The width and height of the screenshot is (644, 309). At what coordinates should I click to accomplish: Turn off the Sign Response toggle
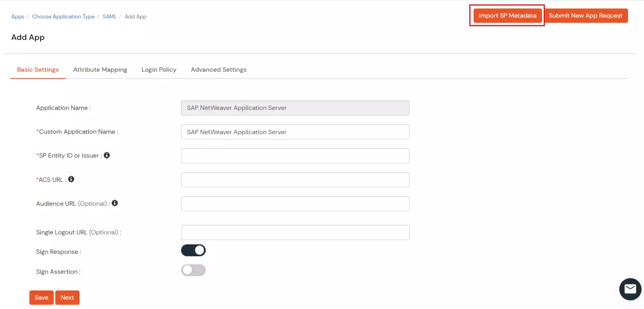[193, 250]
